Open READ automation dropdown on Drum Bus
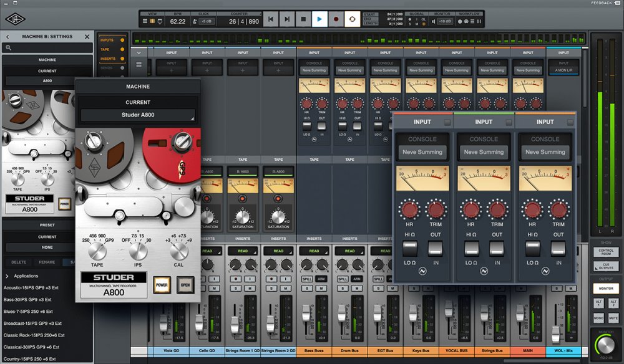Viewport: 624px width, 364px height. point(350,251)
